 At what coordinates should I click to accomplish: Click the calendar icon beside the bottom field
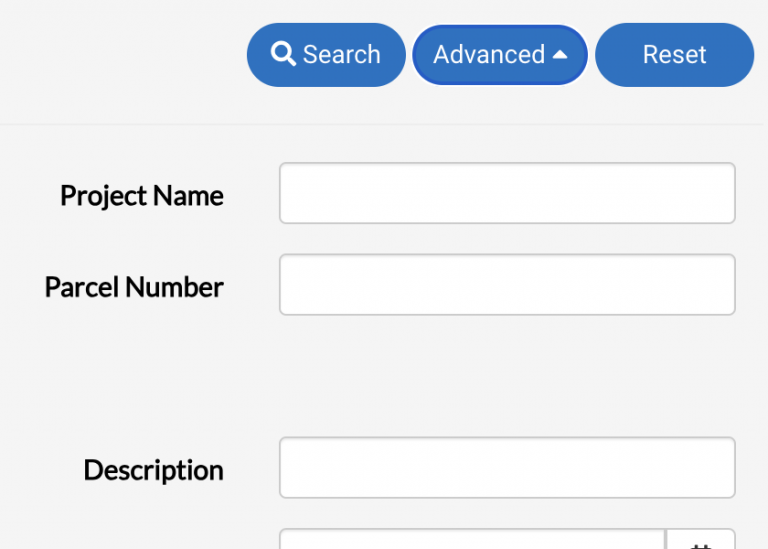pyautogui.click(x=701, y=542)
